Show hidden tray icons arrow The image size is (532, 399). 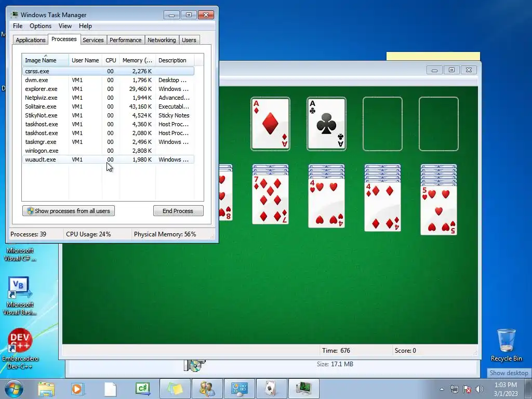442,389
